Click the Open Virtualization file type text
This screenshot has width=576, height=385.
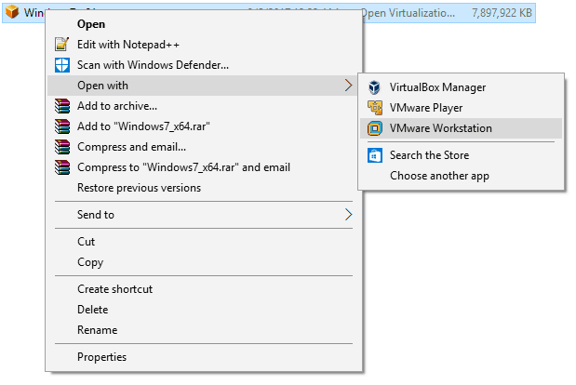(408, 13)
